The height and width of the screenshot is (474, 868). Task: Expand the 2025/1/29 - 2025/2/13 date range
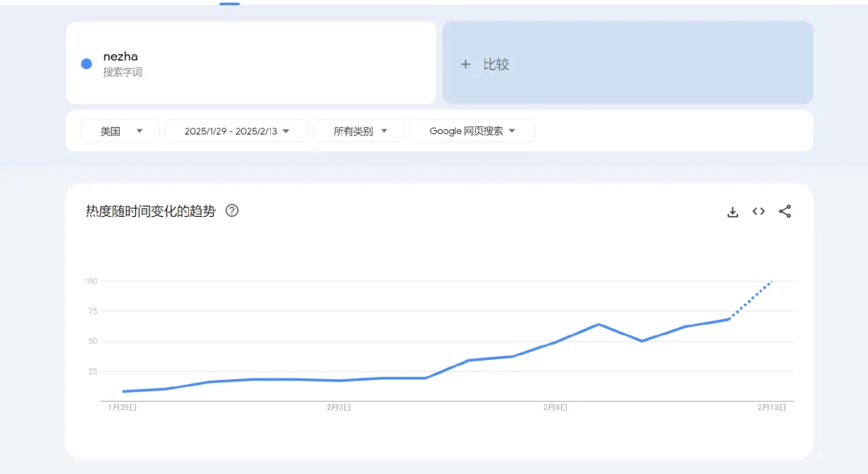pos(236,131)
